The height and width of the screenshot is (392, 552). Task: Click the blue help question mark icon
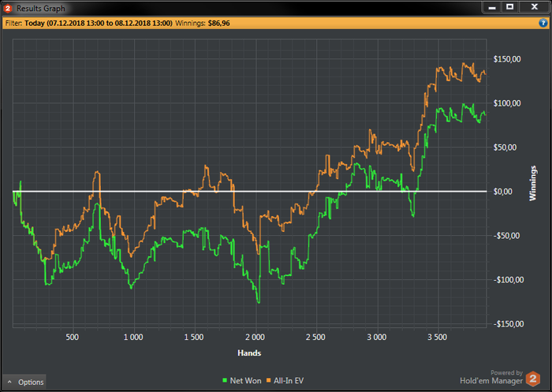(543, 23)
